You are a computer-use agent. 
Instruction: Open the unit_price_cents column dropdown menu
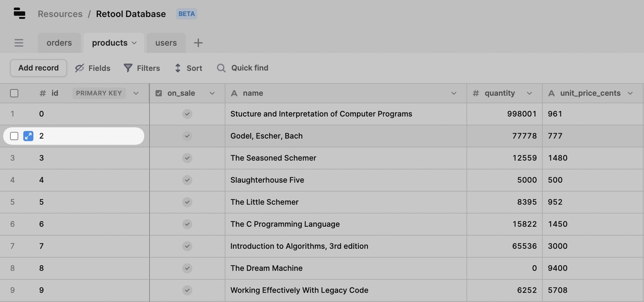pyautogui.click(x=630, y=93)
